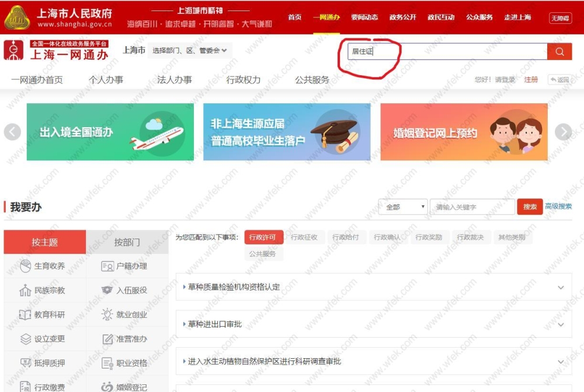Click the 请输入关键字 keyword input field
Image resolution: width=584 pixels, height=392 pixels.
pos(472,206)
